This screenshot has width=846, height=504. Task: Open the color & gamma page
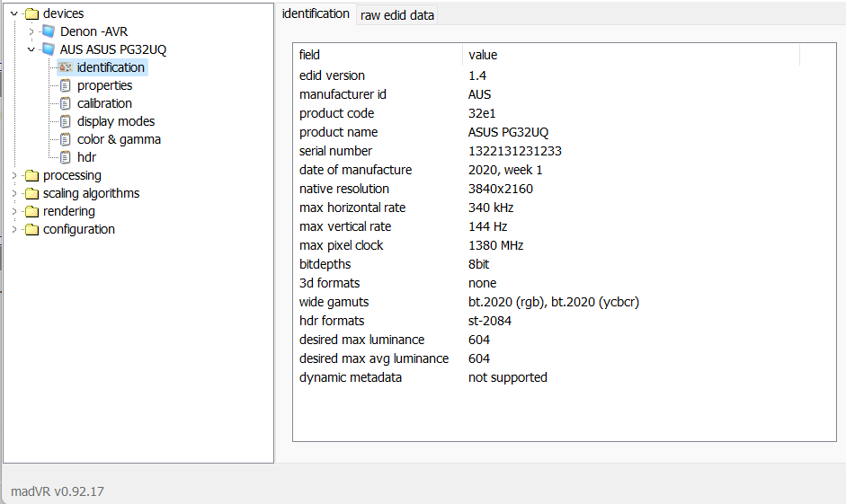pos(119,139)
